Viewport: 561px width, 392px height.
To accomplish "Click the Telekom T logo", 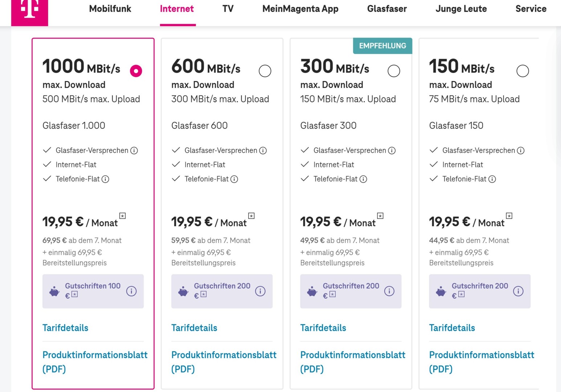I will click(x=29, y=11).
